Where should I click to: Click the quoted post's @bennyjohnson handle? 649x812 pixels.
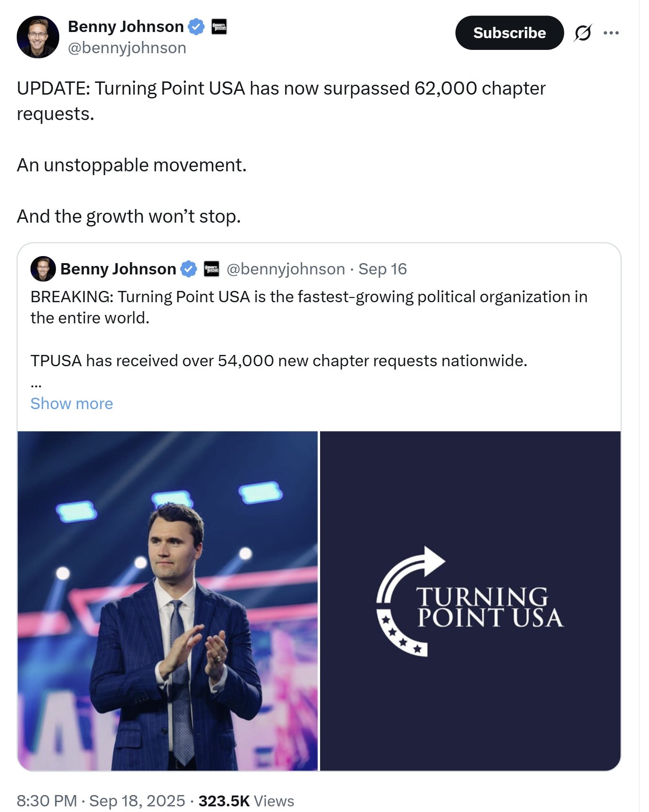click(x=286, y=269)
